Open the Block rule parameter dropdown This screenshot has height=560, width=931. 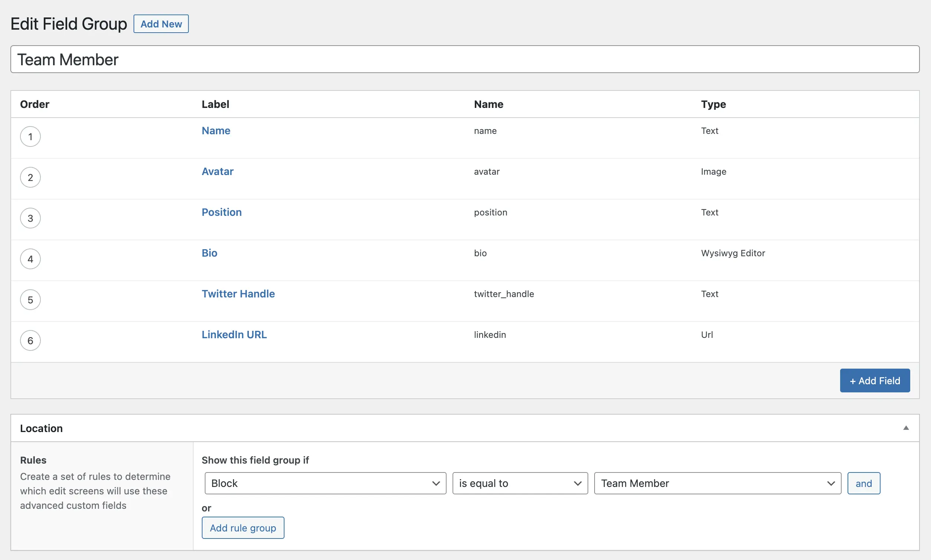coord(325,483)
